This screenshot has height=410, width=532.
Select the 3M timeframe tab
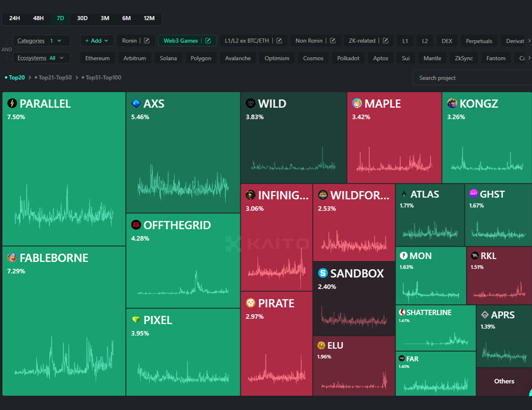[105, 18]
